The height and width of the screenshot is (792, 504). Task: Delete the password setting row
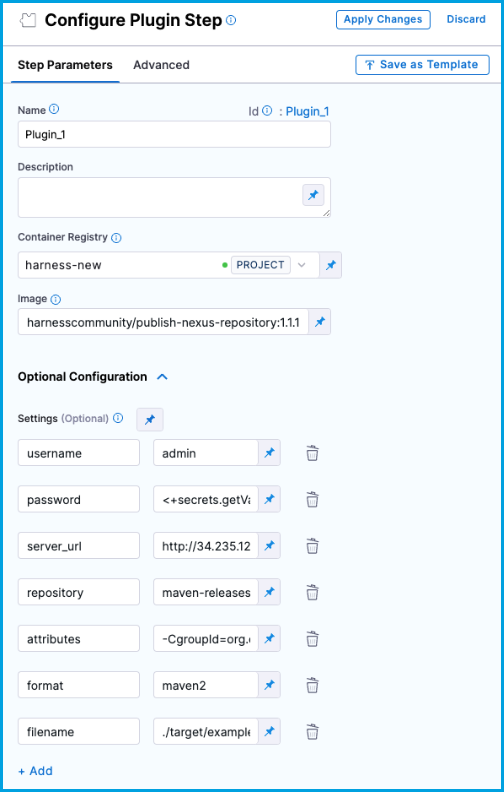click(312, 500)
